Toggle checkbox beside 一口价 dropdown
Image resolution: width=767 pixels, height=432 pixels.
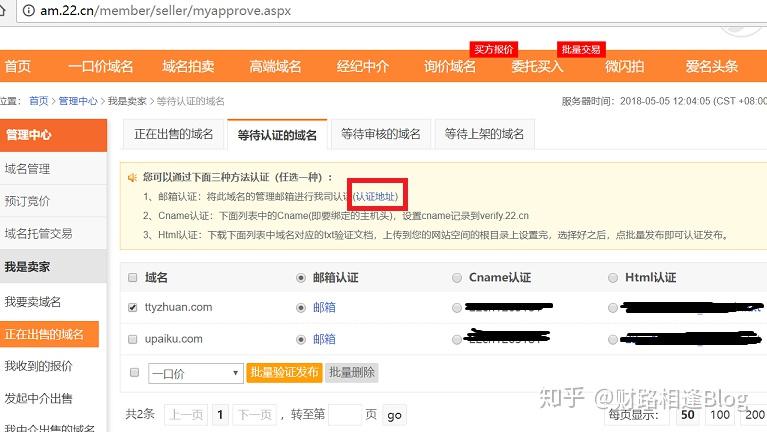click(x=135, y=372)
